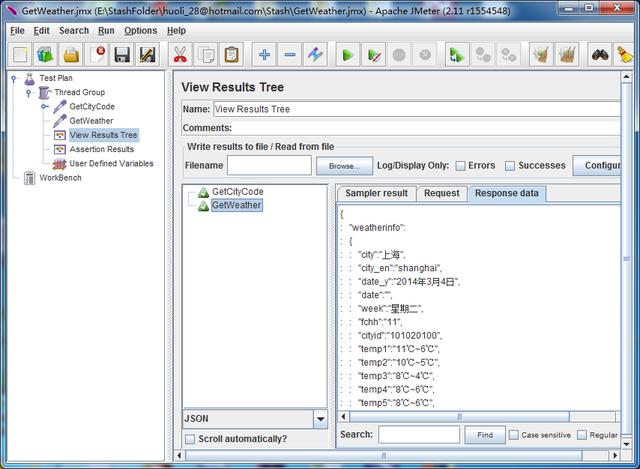
Task: Collapse all nodes with minus icon
Action: tap(290, 54)
